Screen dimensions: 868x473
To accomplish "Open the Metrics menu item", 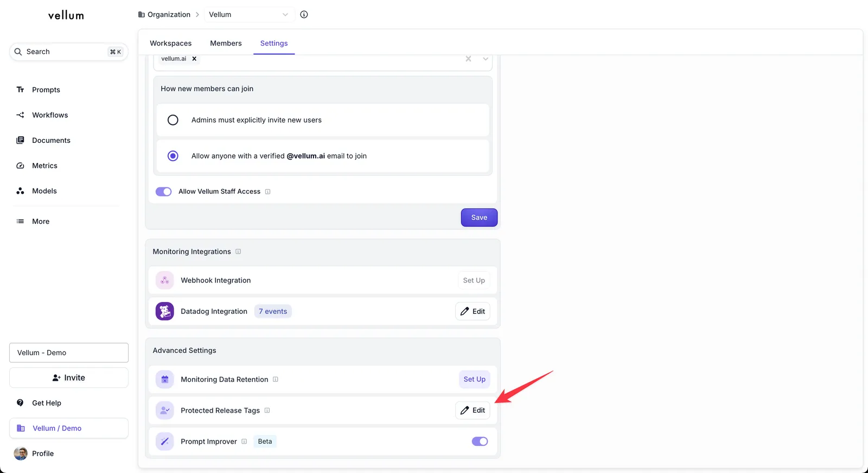I will pos(69,166).
